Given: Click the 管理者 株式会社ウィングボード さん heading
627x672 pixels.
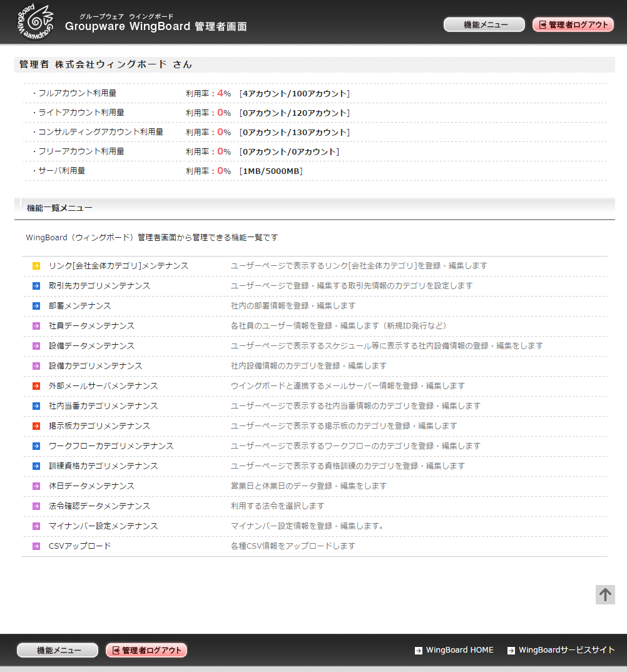Looking at the screenshot, I should tap(105, 64).
